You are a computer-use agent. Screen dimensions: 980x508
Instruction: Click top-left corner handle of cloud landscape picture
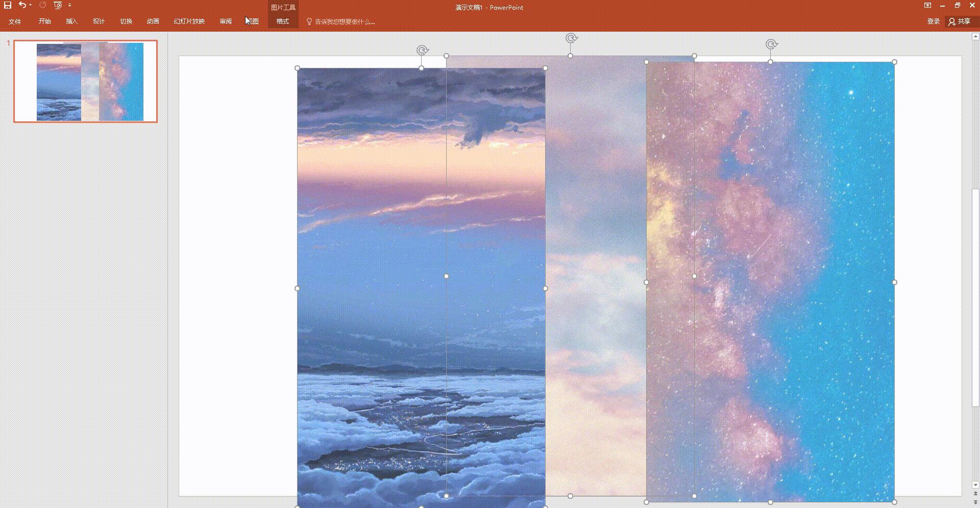[298, 68]
